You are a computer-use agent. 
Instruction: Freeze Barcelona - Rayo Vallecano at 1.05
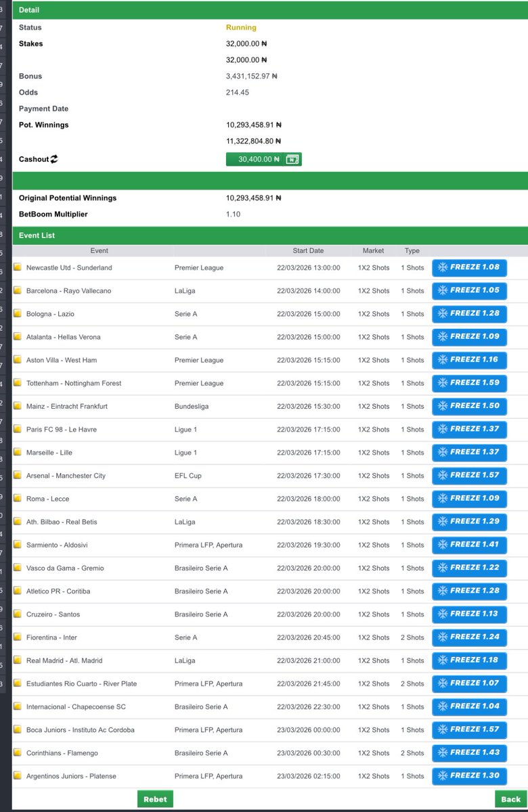coord(469,291)
